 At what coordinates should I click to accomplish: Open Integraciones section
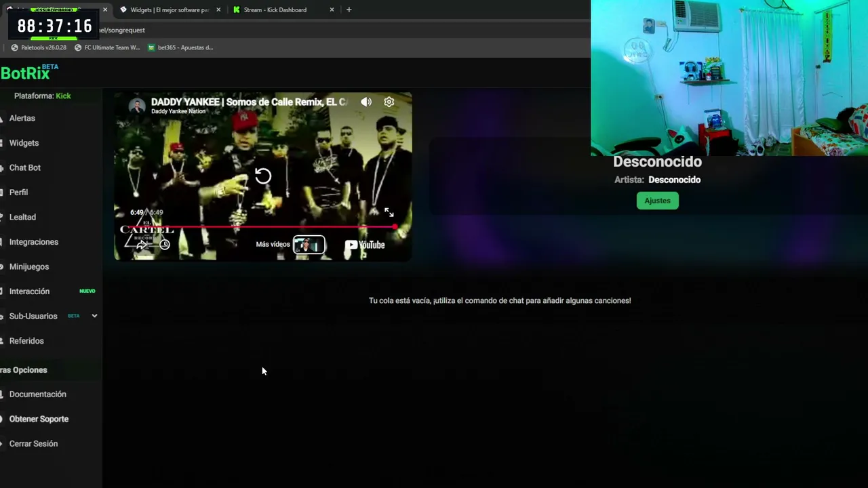pos(33,242)
